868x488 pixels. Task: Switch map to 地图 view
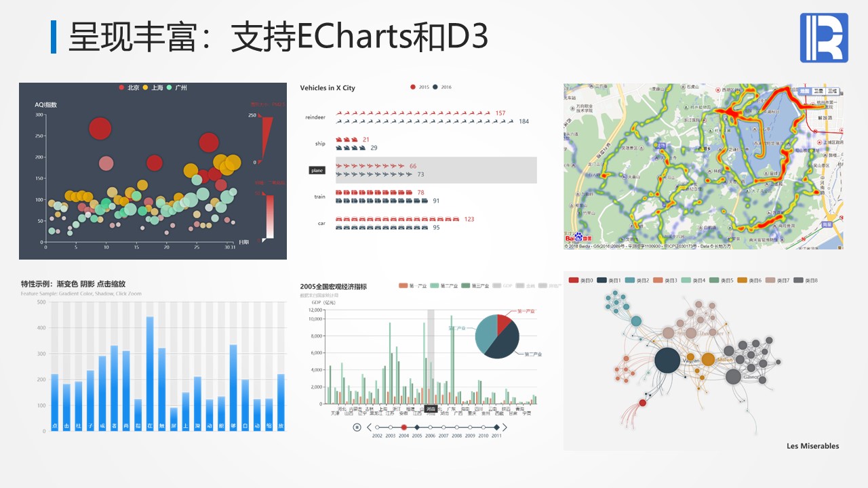[x=804, y=90]
